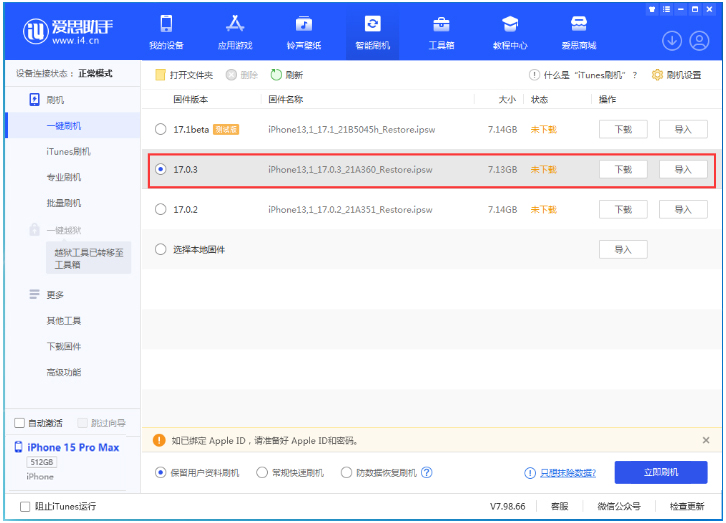Open the 铃声壁纸 ringtones and wallpapers section

tap(304, 32)
